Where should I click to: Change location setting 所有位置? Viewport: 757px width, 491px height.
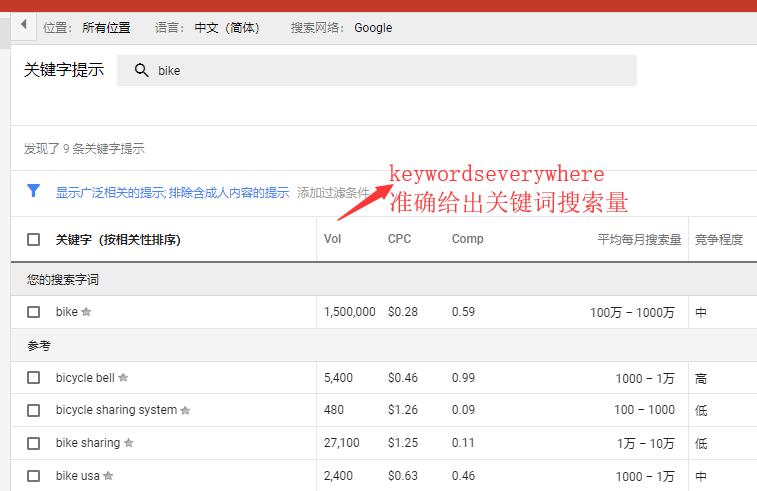click(x=106, y=28)
